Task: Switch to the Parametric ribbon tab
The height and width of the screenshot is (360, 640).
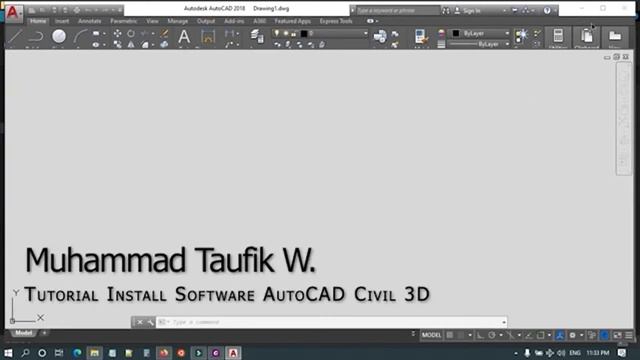Action: click(124, 21)
